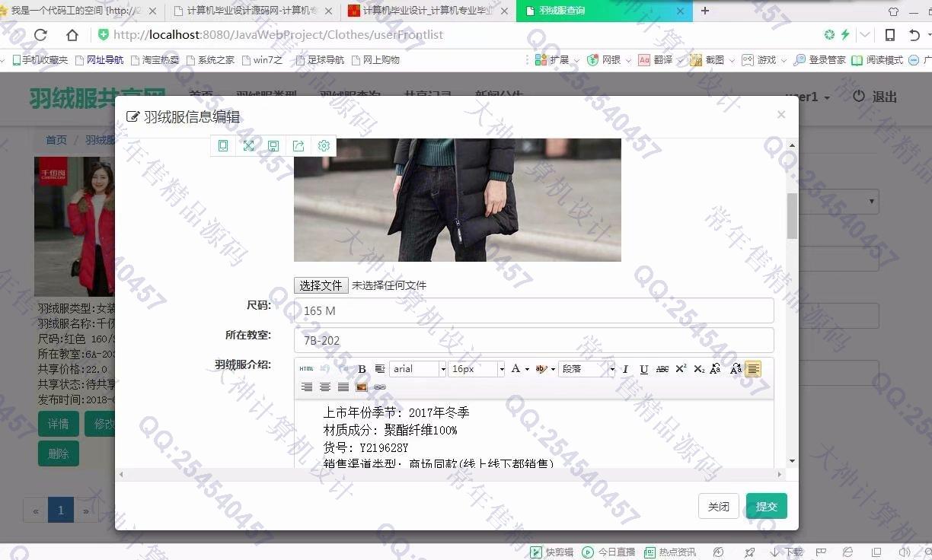
Task: Click the dialog horizontal scroll-right arrow
Action: point(779,474)
